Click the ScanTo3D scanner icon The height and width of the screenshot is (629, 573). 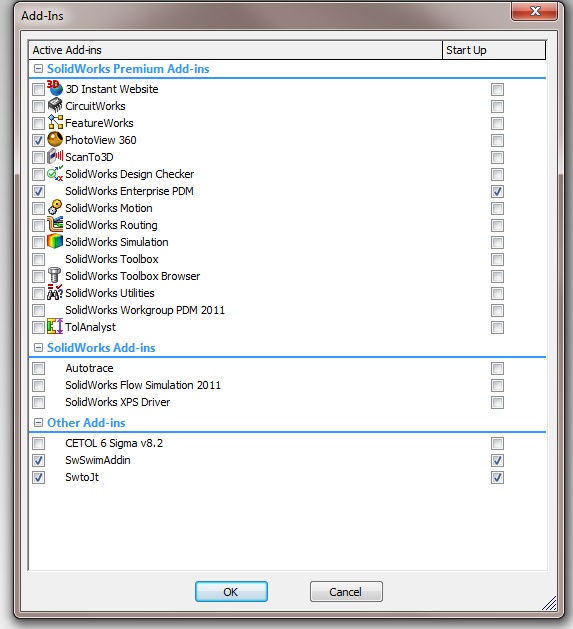[x=55, y=156]
